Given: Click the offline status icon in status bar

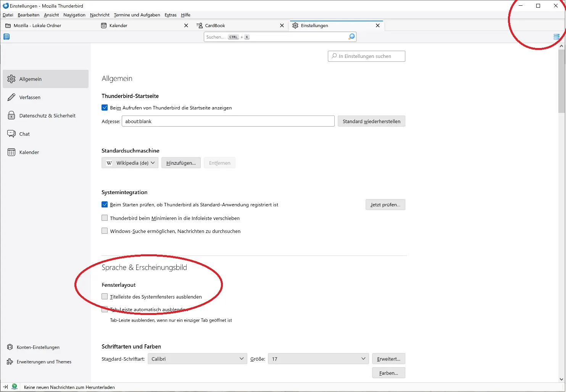Looking at the screenshot, I should tap(5, 387).
